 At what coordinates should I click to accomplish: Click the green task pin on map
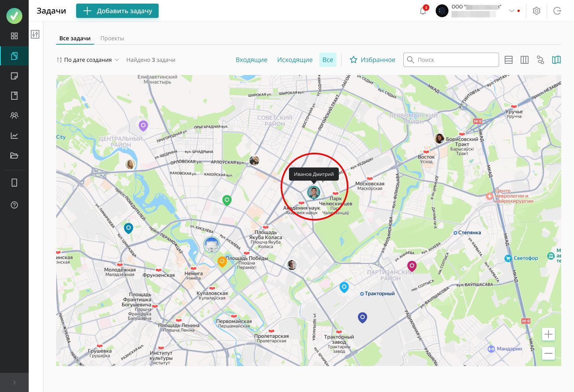click(227, 200)
